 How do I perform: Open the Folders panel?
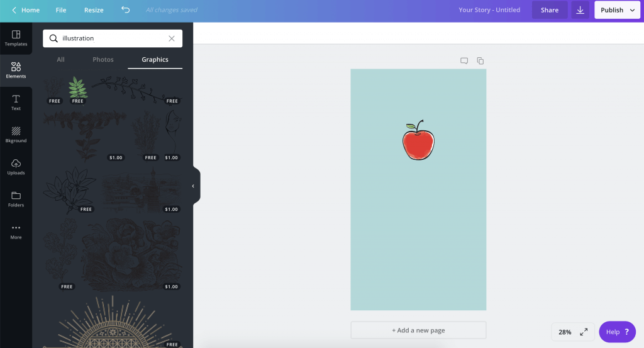[16, 199]
